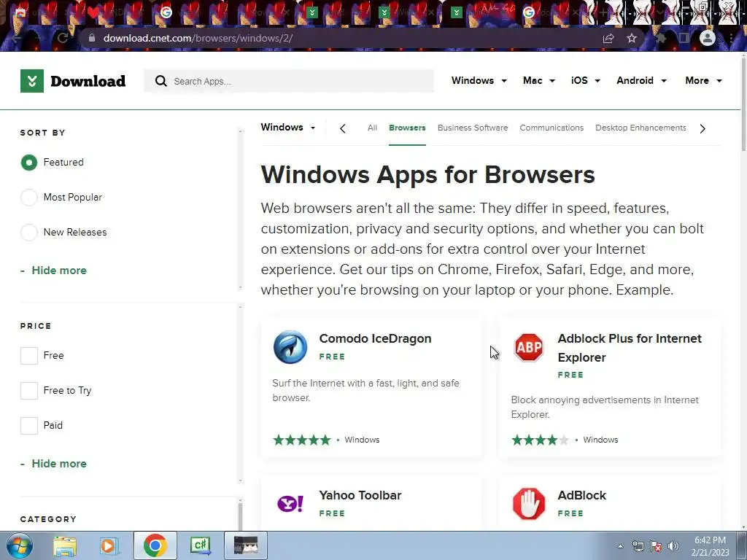
Task: Open the AdBlock title link
Action: 581,495
